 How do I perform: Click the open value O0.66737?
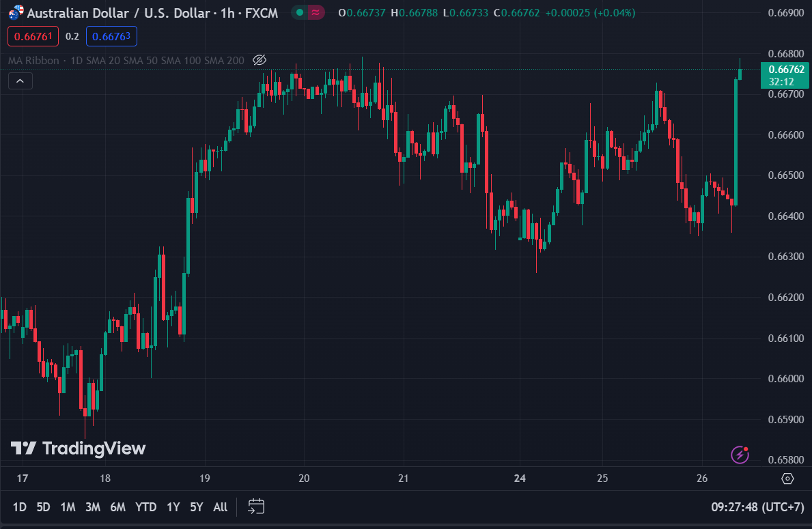pos(362,12)
